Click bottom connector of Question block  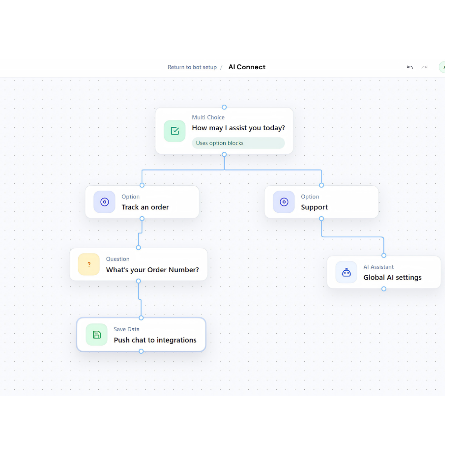(x=139, y=281)
